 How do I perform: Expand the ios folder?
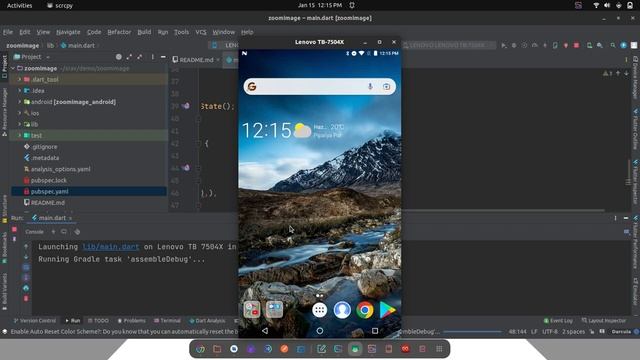(x=19, y=113)
